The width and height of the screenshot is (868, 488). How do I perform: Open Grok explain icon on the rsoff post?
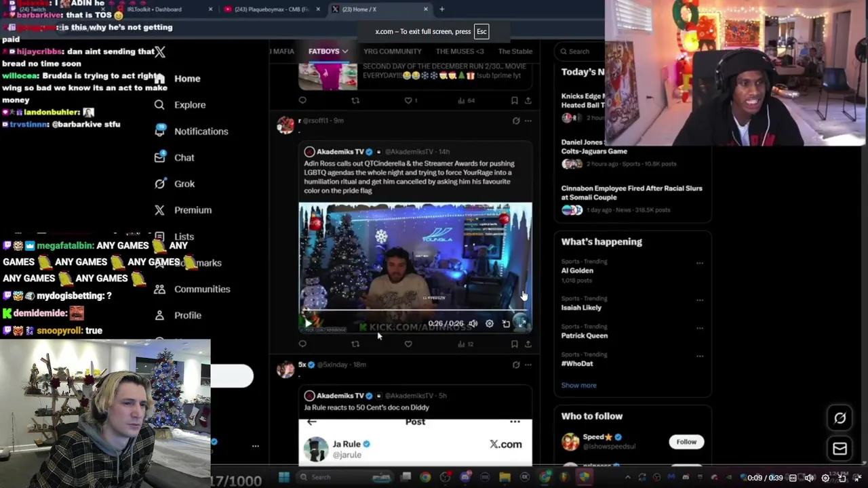[x=516, y=121]
